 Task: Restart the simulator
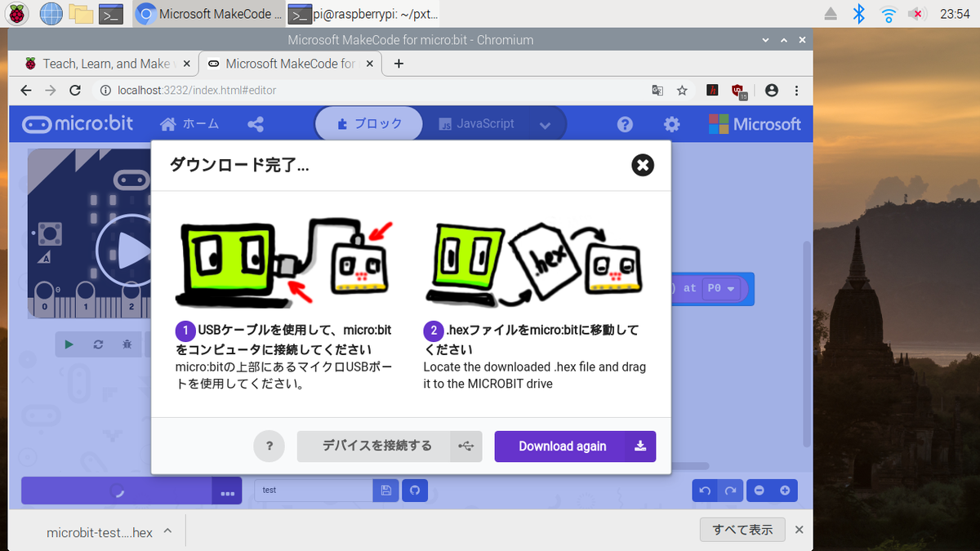(98, 344)
